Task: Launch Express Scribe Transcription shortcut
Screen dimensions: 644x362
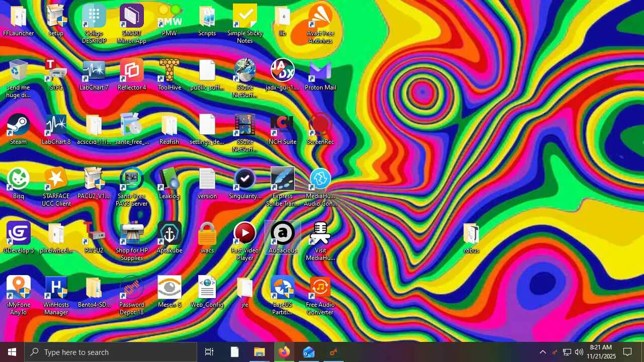Action: (x=283, y=188)
